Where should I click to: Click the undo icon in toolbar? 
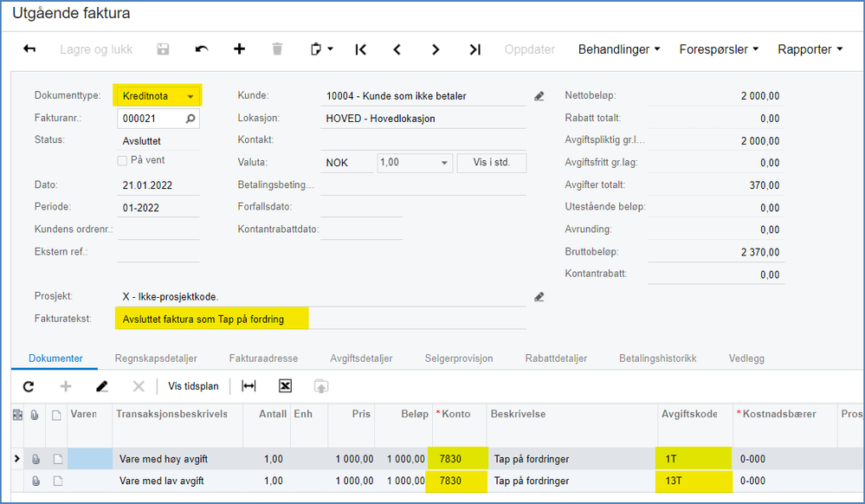coord(202,49)
